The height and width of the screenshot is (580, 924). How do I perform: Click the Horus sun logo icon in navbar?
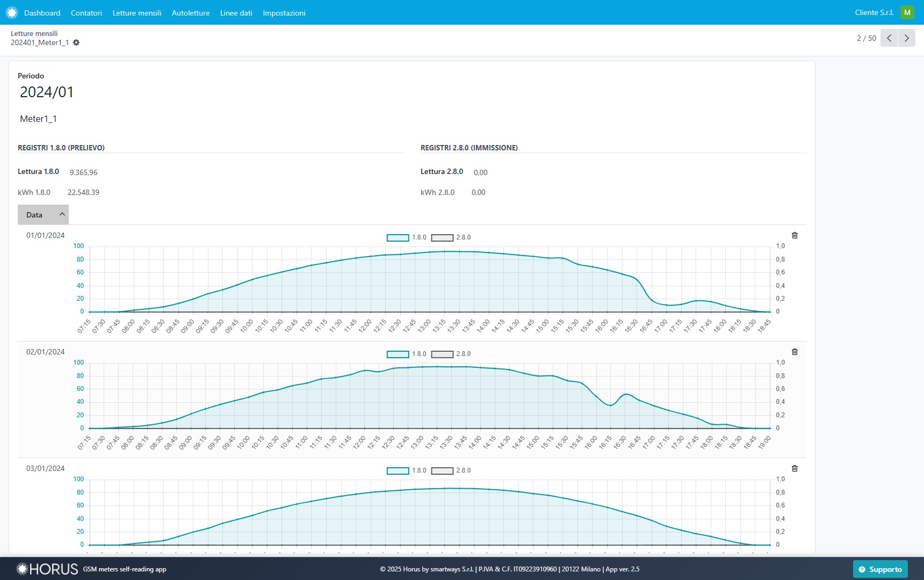click(12, 12)
